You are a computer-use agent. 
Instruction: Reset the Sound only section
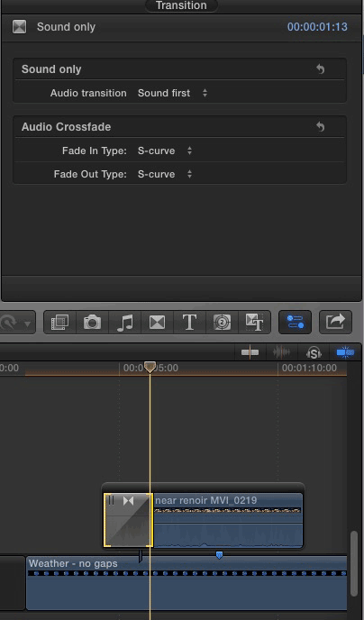point(320,69)
